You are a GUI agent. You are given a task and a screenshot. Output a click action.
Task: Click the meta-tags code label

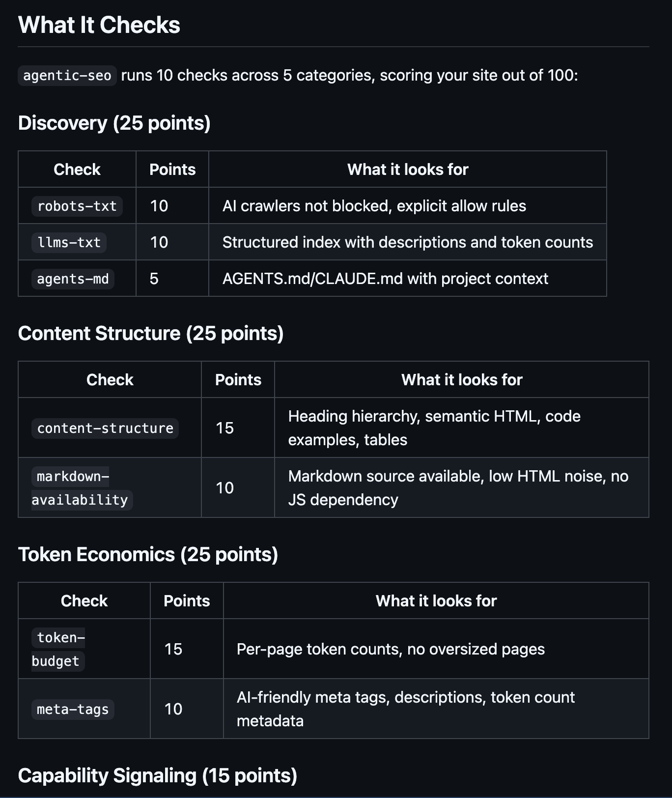73,710
